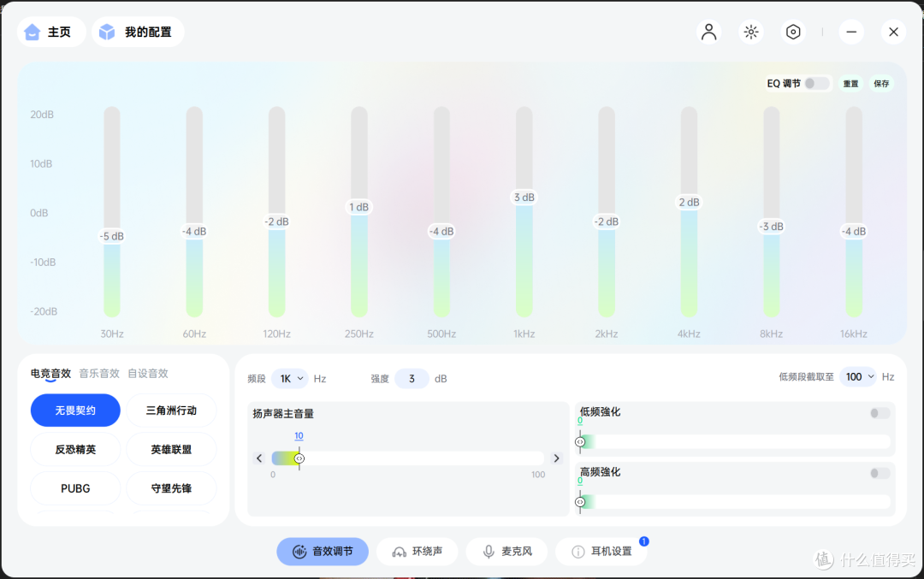This screenshot has width=924, height=579.
Task: Select the 无畏契约 preset
Action: tap(75, 411)
